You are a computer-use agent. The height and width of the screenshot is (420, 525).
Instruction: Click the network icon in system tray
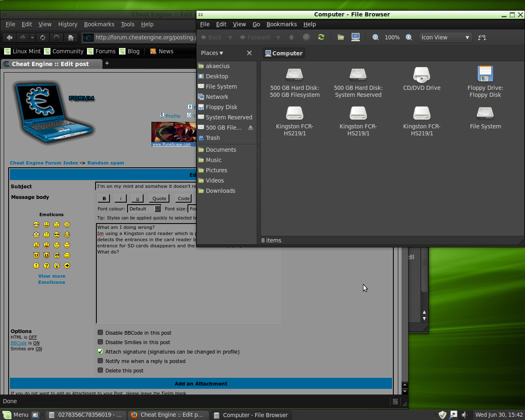(454, 415)
